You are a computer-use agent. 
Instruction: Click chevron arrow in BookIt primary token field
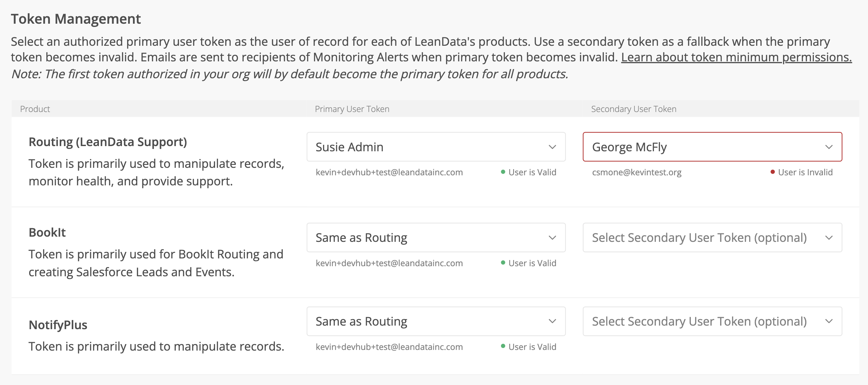click(x=552, y=238)
